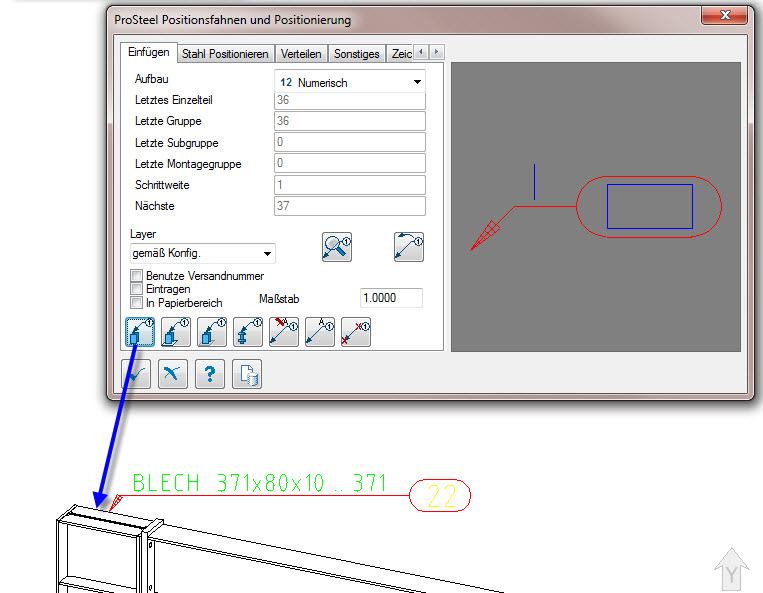
Task: Switch to the Einfügen tab
Action: tap(149, 52)
